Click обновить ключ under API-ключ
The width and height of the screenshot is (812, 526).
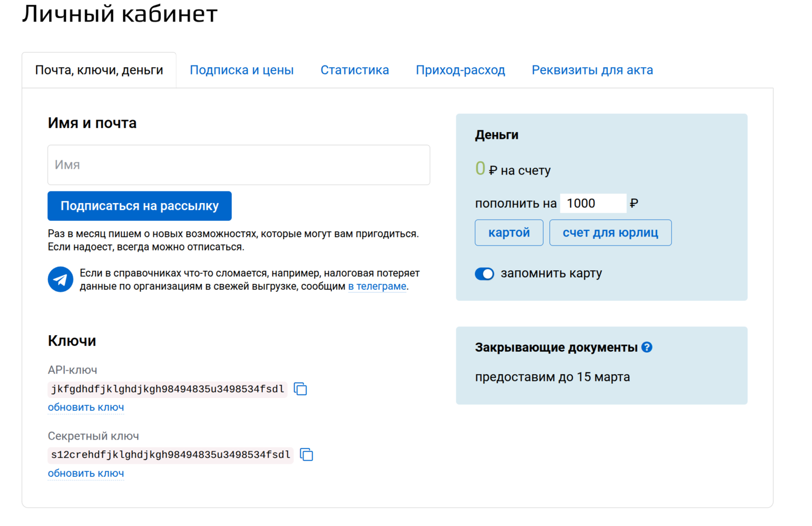(86, 407)
